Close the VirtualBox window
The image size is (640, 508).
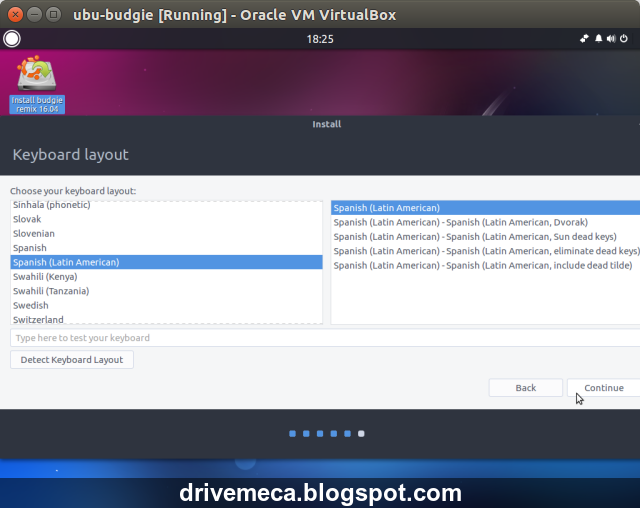(15, 15)
